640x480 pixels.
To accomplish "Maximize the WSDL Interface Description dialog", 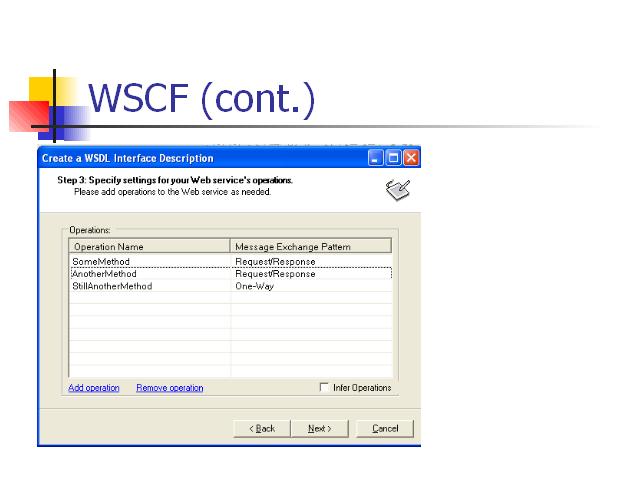I will [393, 158].
